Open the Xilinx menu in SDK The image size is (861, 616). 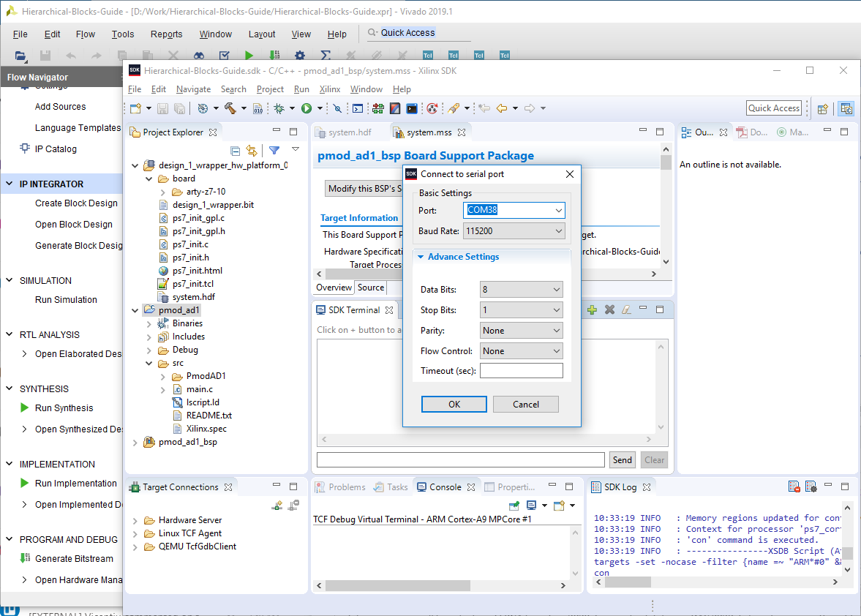[x=329, y=89]
